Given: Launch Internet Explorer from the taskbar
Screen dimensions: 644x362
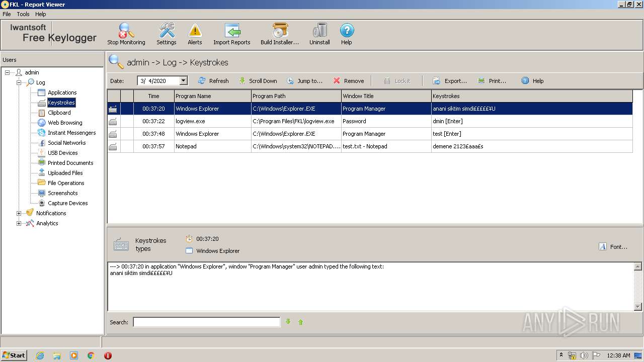Looking at the screenshot, I should click(40, 355).
